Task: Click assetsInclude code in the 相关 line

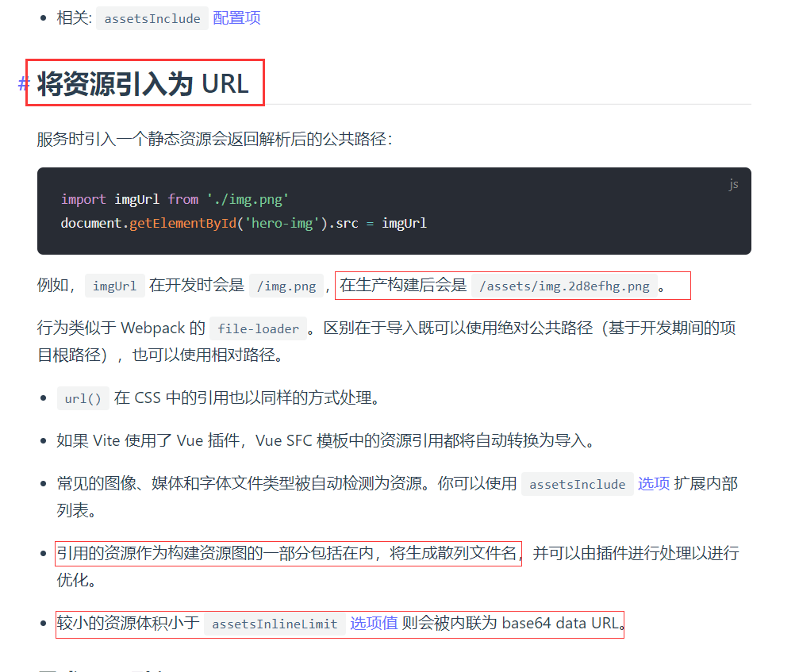Action: click(152, 18)
